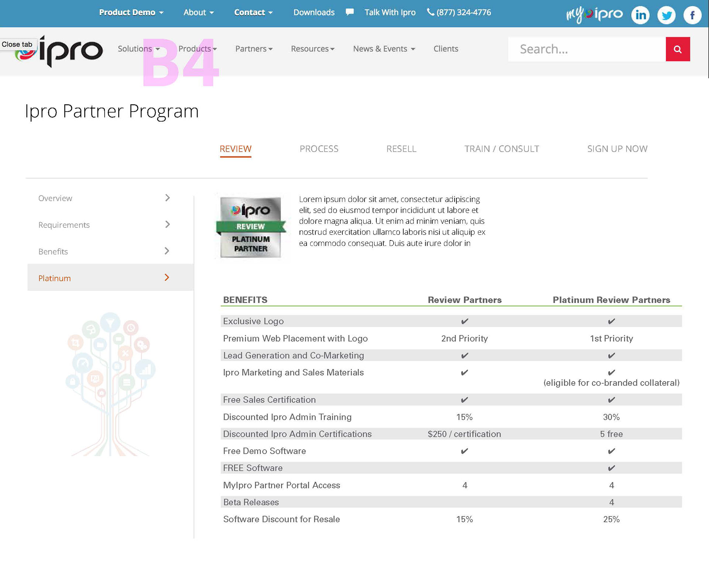This screenshot has height=588, width=709.
Task: Click Free Demo Software row label
Action: point(264,451)
